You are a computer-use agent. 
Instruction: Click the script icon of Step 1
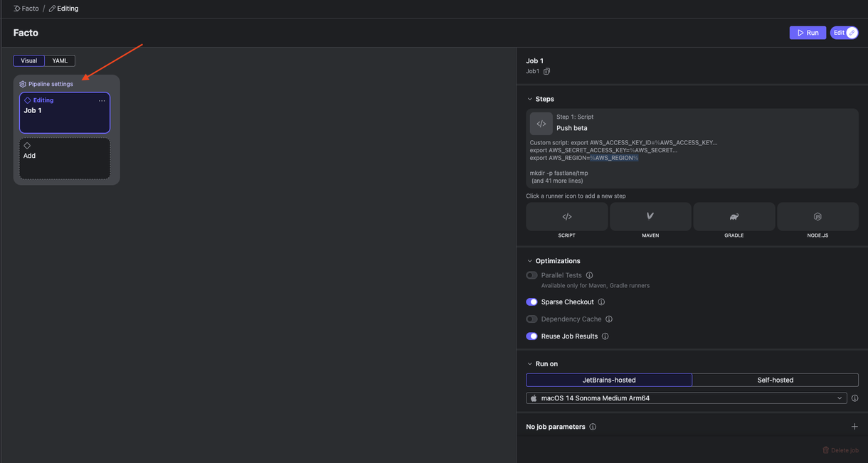tap(541, 124)
